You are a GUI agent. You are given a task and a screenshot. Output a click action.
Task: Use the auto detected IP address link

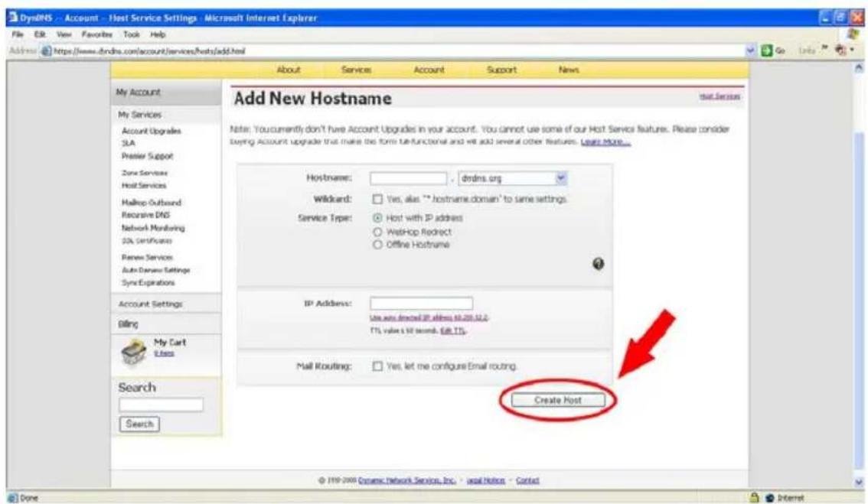click(429, 317)
